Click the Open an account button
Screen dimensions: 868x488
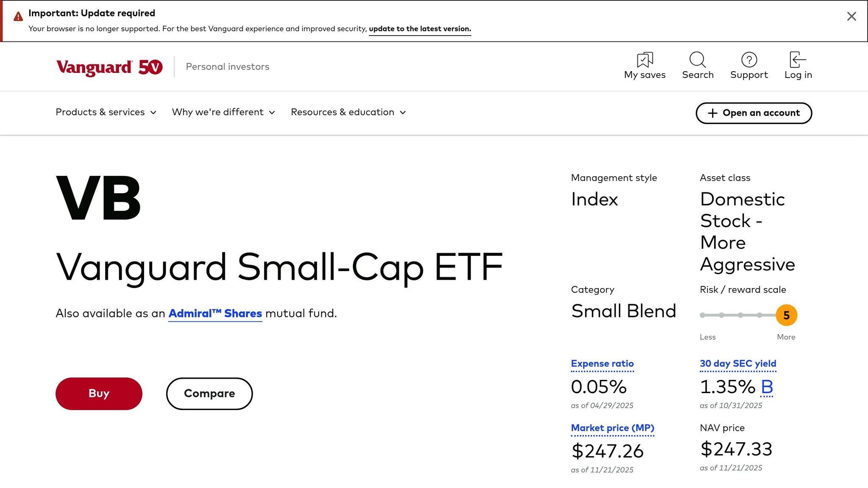[x=754, y=113]
